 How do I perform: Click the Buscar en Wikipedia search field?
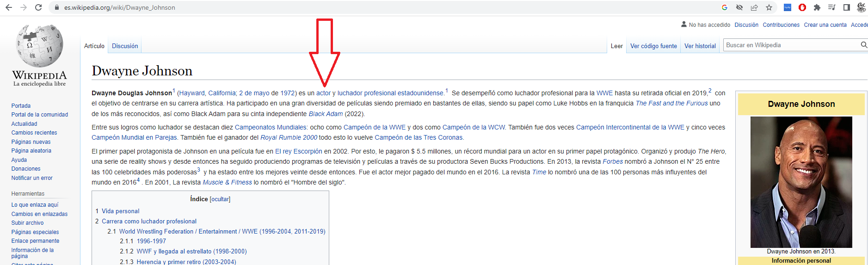point(790,45)
